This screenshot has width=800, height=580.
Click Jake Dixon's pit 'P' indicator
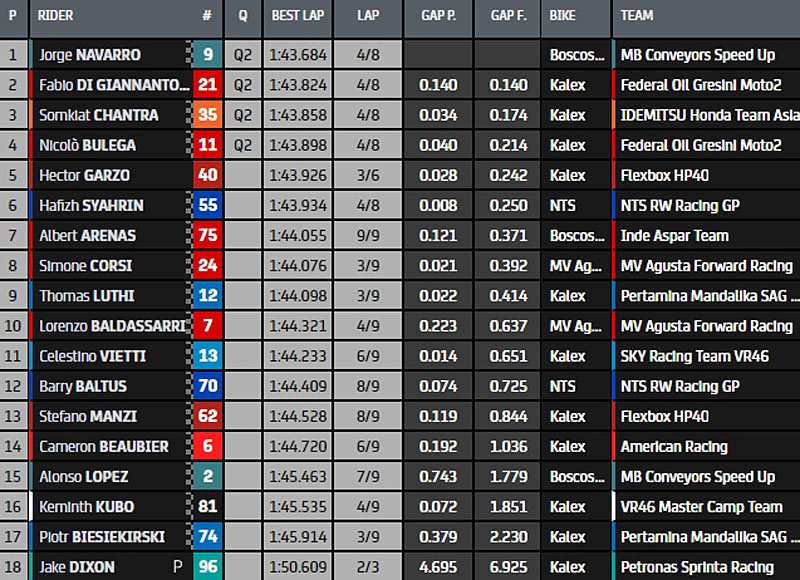(177, 567)
